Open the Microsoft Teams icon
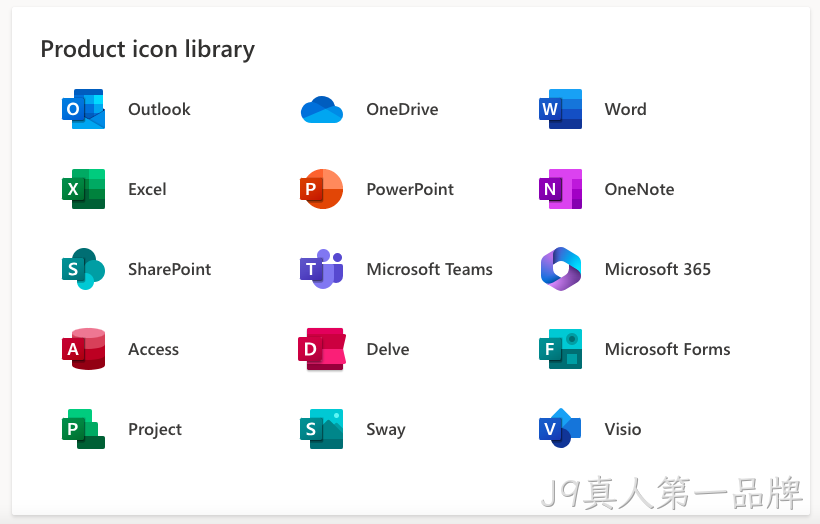The height and width of the screenshot is (524, 820). click(x=322, y=269)
